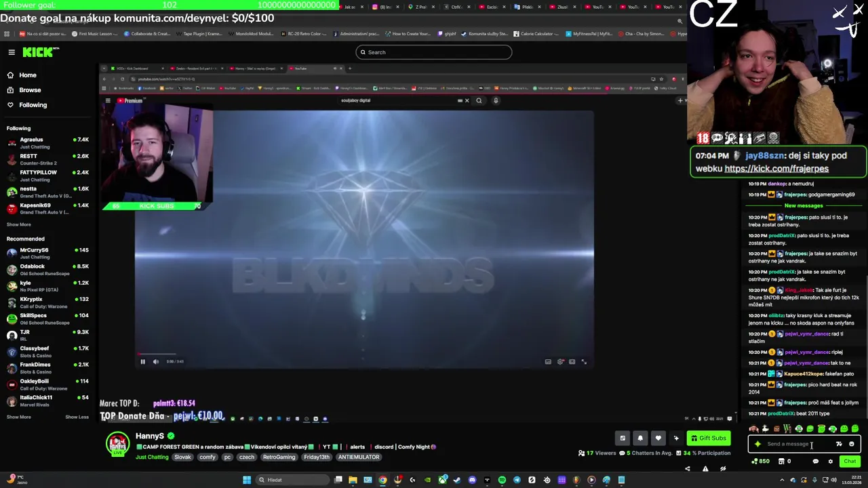Switch to the VODs Kick Dashboard tab
Screen dimensions: 868x488
tap(139, 68)
